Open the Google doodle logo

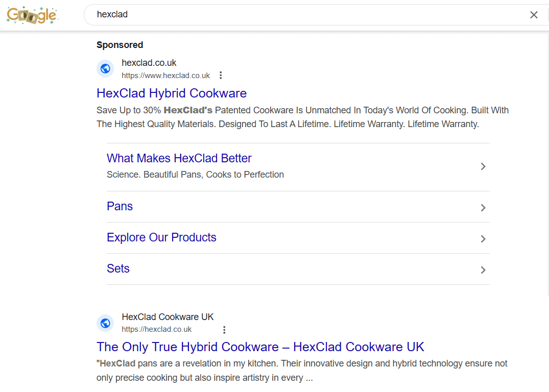pyautogui.click(x=32, y=15)
